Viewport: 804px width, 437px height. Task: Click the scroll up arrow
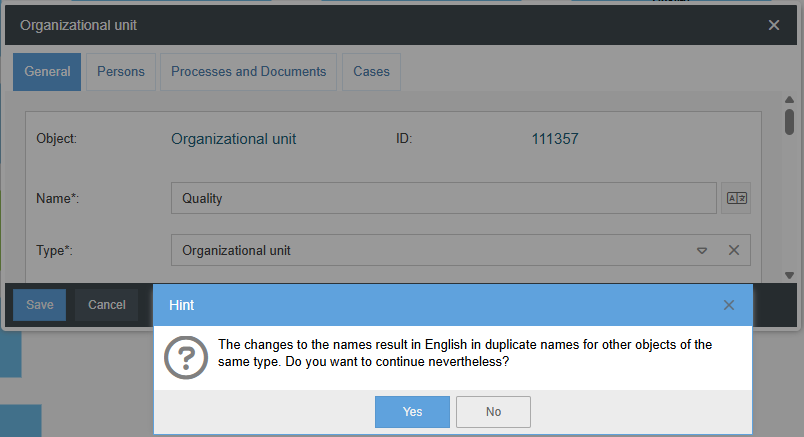[x=790, y=100]
